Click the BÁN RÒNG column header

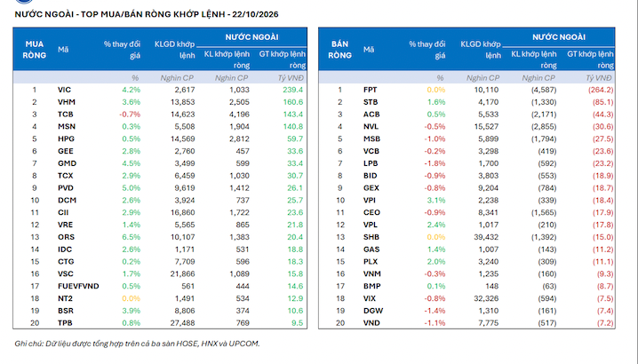[x=339, y=50]
